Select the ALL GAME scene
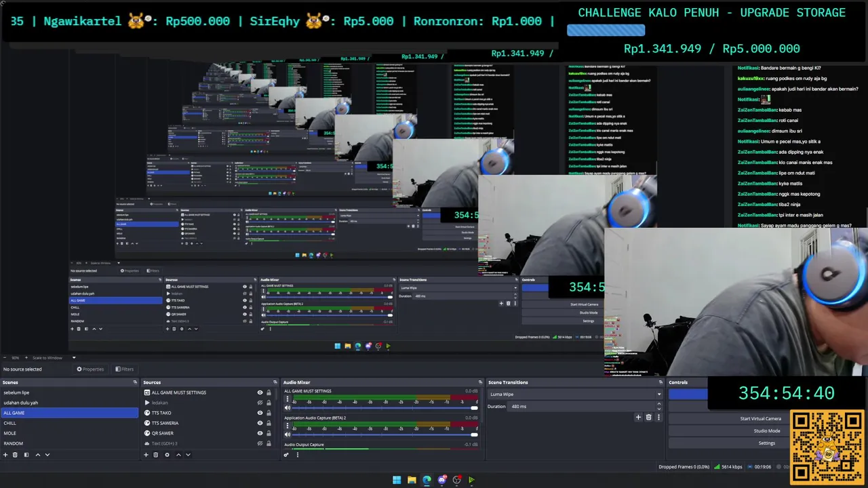868x488 pixels. [x=69, y=413]
